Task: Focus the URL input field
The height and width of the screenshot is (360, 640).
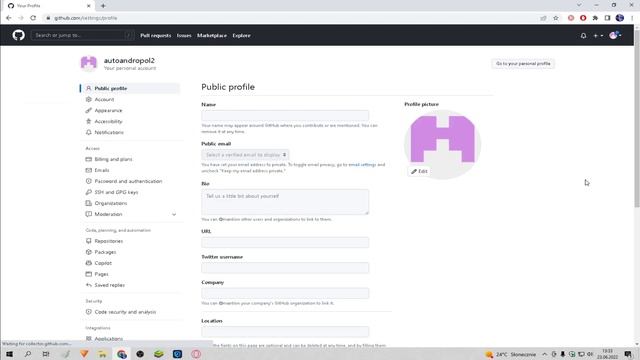Action: click(285, 242)
